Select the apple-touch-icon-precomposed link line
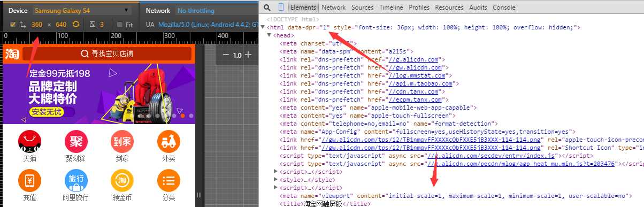644x207 pixels. click(462, 140)
